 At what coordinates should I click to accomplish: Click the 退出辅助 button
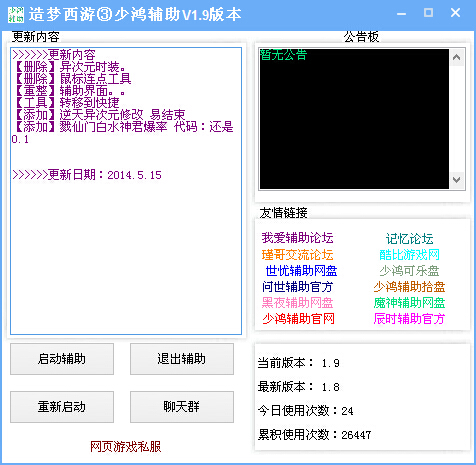(182, 359)
